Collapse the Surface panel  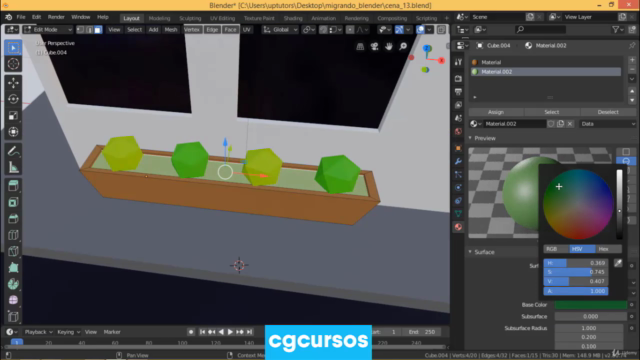click(x=484, y=252)
